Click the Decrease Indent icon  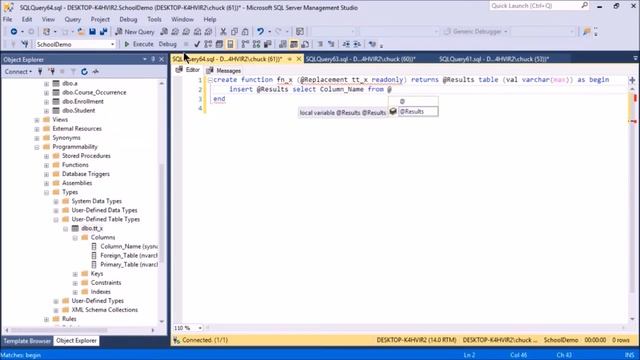346,44
